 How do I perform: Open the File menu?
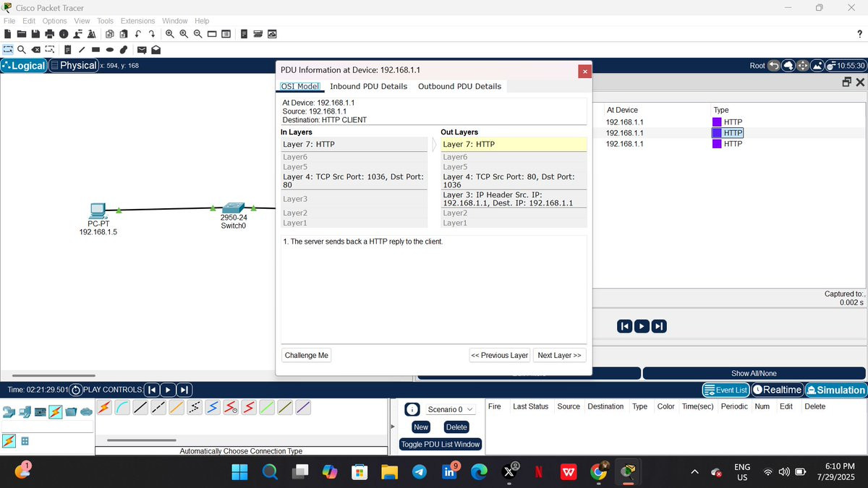[9, 21]
